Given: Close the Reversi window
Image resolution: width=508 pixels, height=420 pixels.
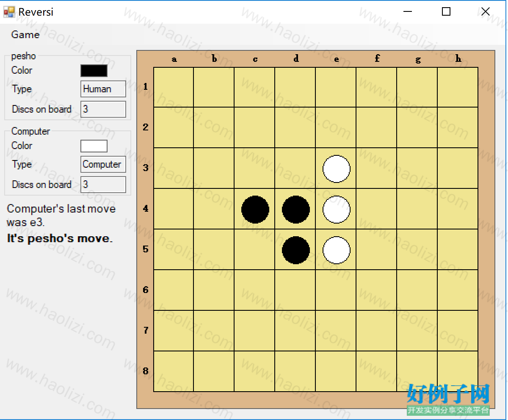Looking at the screenshot, I should (486, 12).
